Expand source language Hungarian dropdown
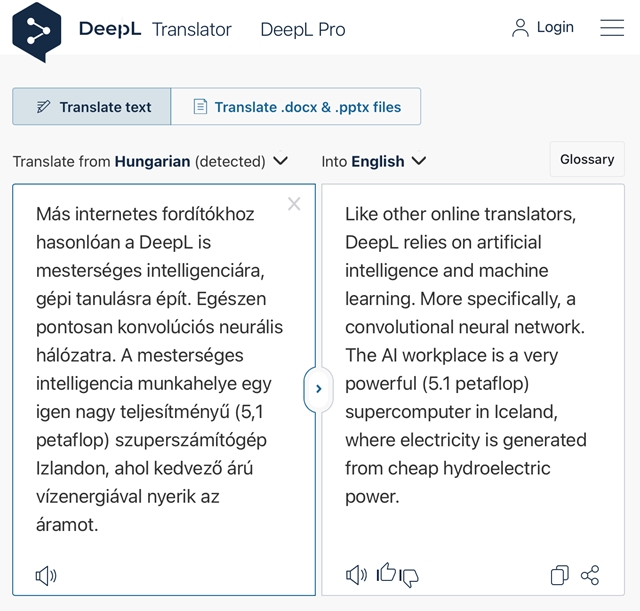Viewport: 640px width, 611px height. (x=280, y=160)
